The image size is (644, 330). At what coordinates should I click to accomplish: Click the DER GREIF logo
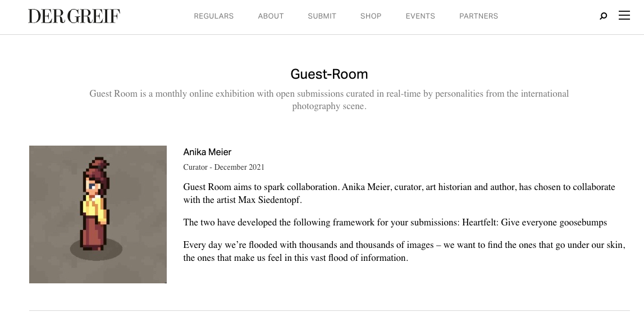(x=74, y=16)
